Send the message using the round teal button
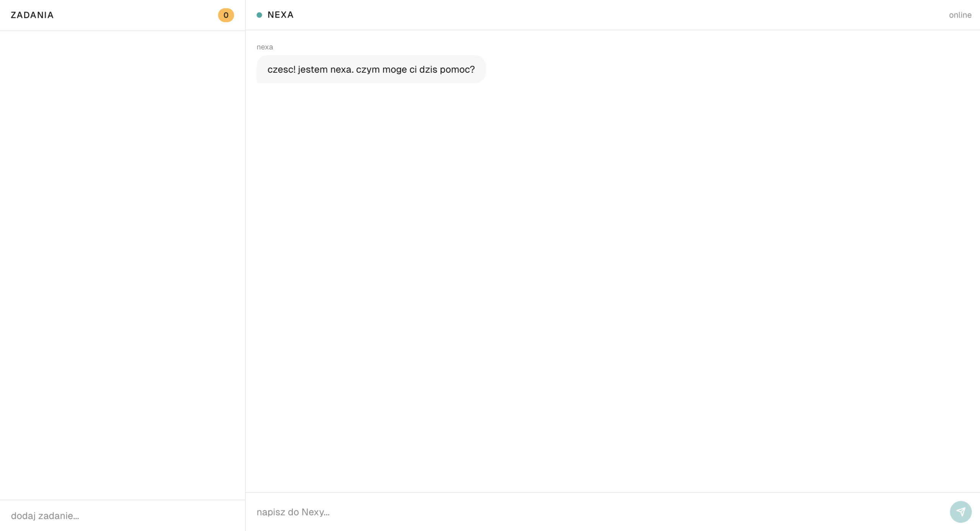 960,511
